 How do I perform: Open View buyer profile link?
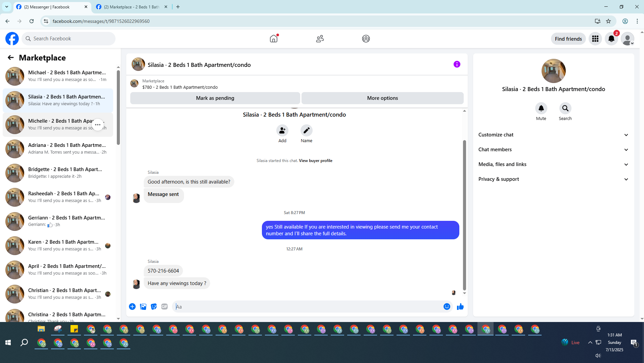[316, 161]
